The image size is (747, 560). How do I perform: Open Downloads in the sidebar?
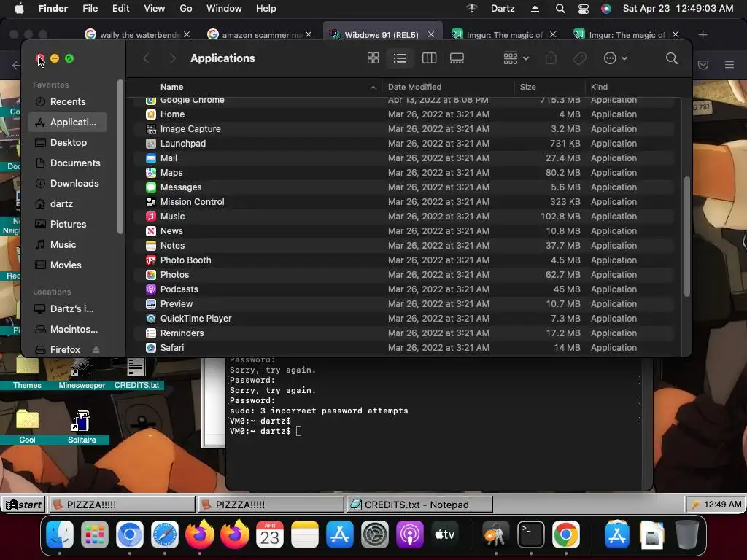[68, 183]
